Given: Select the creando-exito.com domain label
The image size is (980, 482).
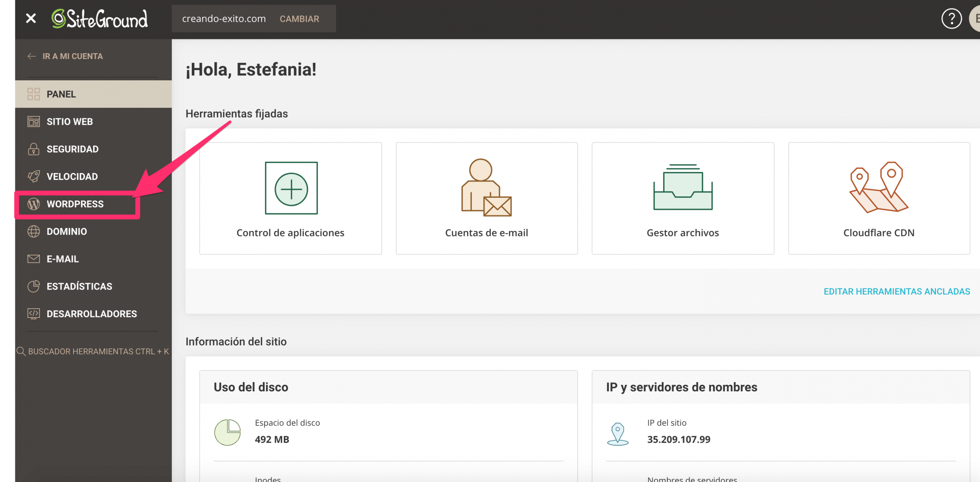Looking at the screenshot, I should 224,19.
